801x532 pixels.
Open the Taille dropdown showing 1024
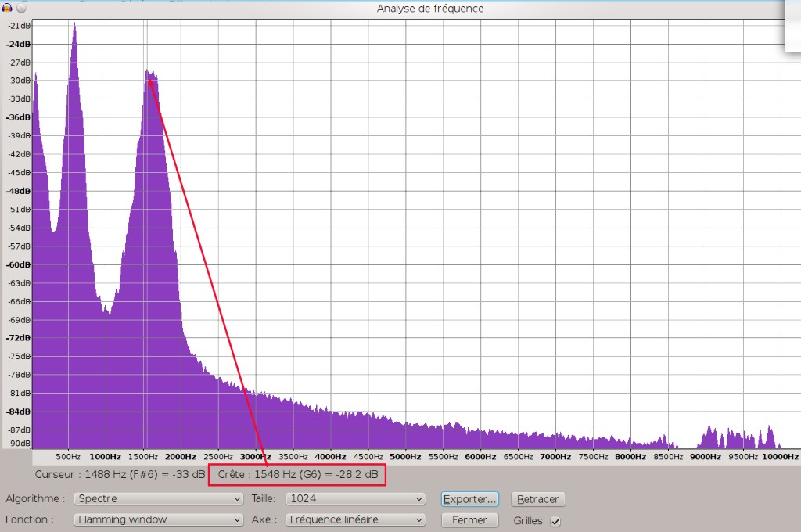coord(356,499)
